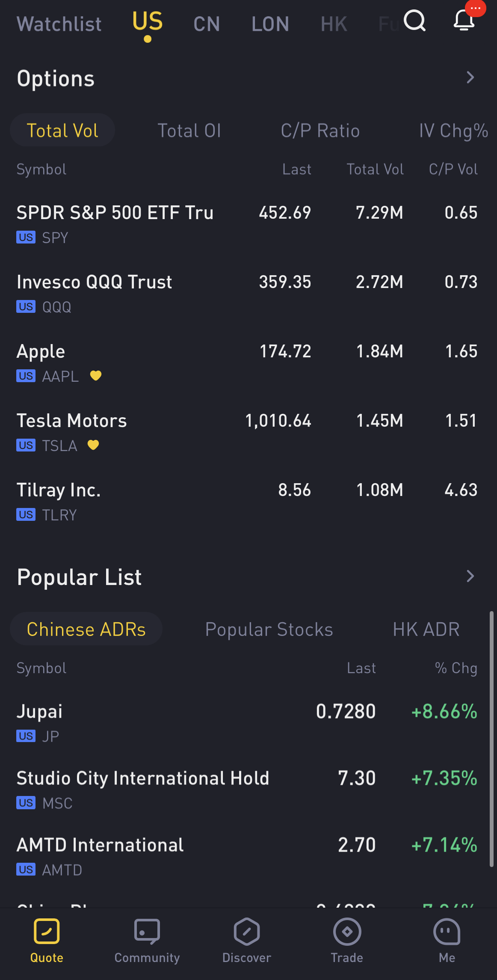Open the Trade icon

(347, 931)
